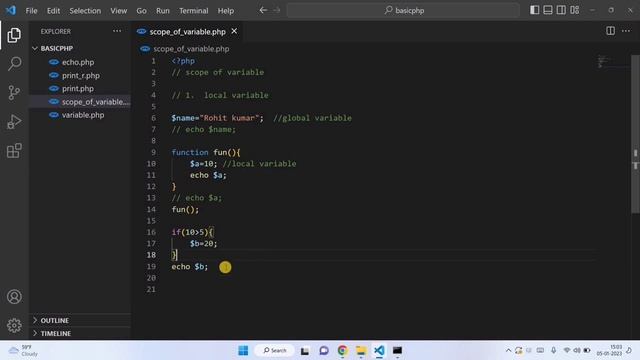Click the taskbar Search box
This screenshot has width=640, height=360.
point(274,350)
